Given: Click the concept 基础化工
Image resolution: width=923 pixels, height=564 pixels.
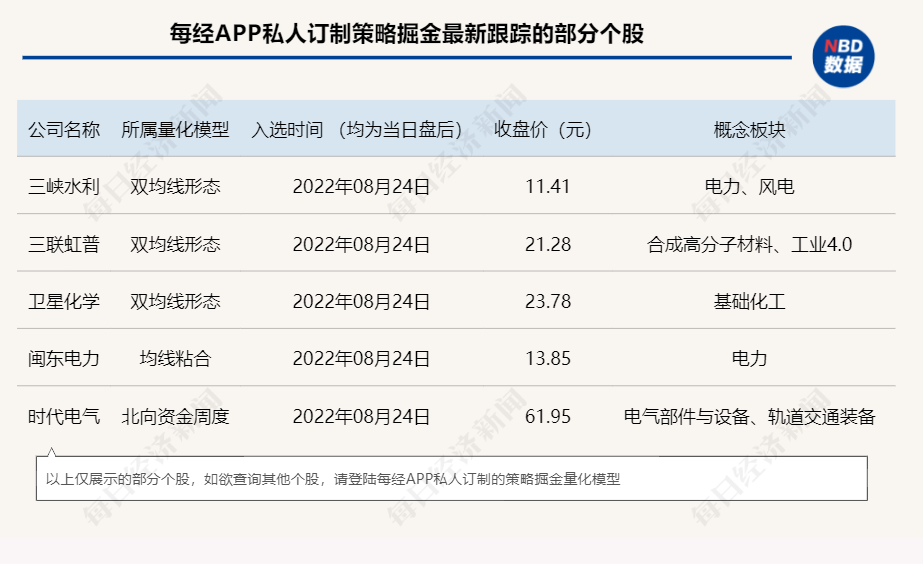Looking at the screenshot, I should point(749,301).
